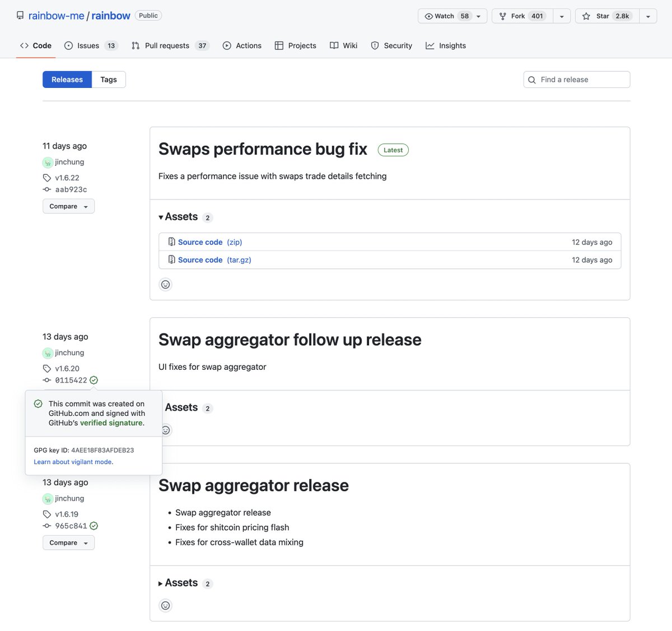The width and height of the screenshot is (672, 631).
Task: Open the Fork options dropdown arrow
Action: 562,16
